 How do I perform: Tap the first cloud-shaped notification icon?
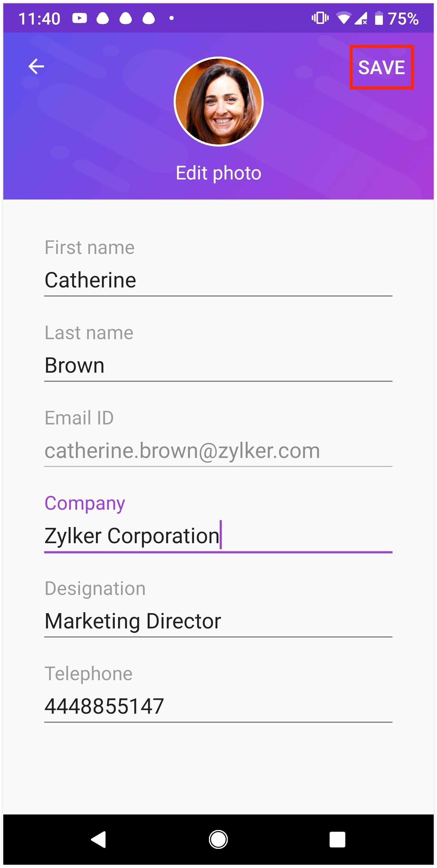(103, 18)
